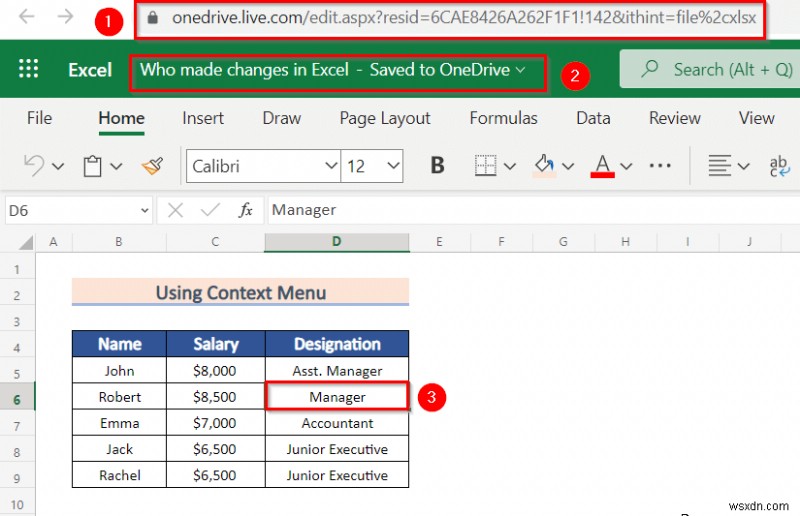Image resolution: width=800 pixels, height=516 pixels.
Task: Click the red Font Color A icon
Action: (603, 166)
